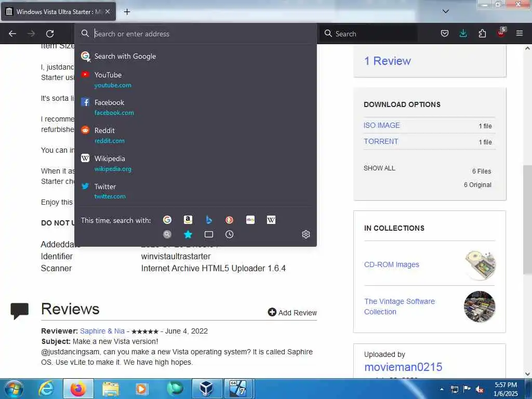Screen dimensions: 532x399
Task: Close the Windows Vista Ultra Starter tab
Action: 108,11
